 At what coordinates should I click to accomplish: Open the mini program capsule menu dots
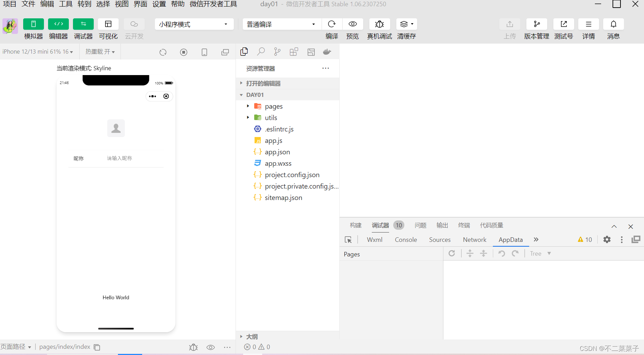click(153, 96)
